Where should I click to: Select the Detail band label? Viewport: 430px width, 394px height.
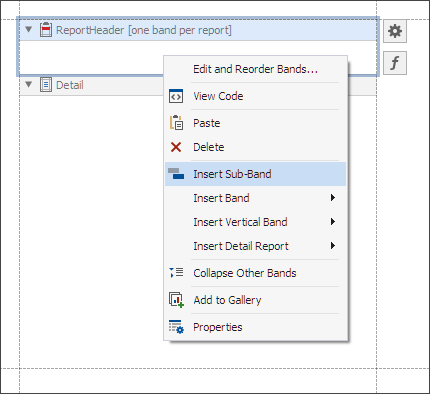coord(70,85)
